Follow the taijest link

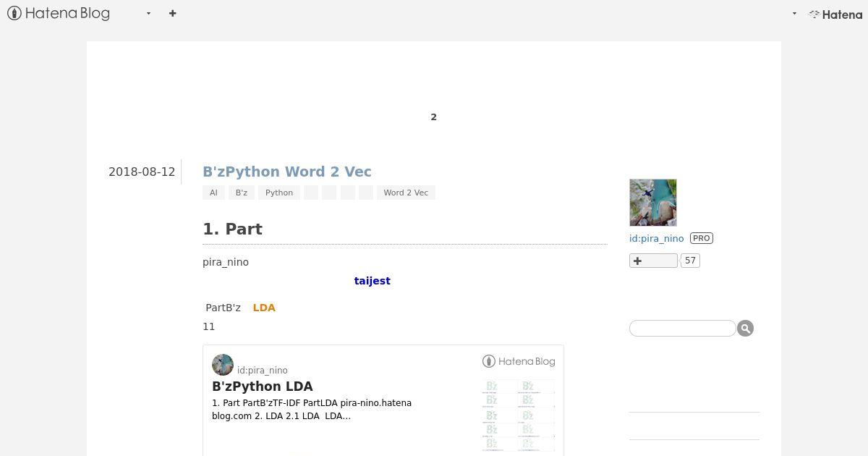point(373,281)
